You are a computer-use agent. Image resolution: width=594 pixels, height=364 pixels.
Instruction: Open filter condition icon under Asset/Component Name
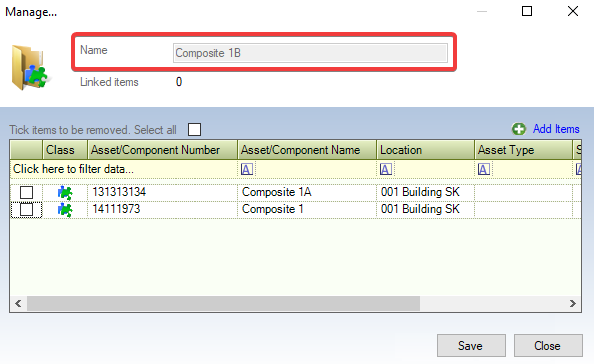(x=247, y=169)
